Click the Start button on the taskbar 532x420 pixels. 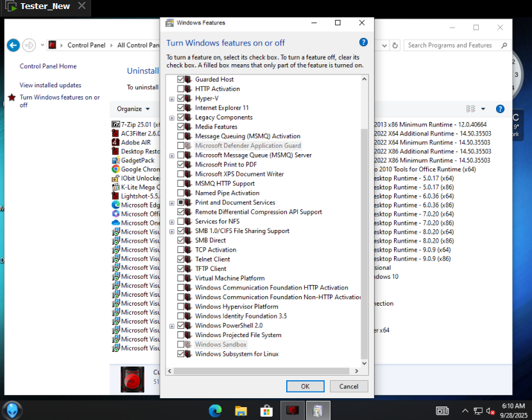click(12, 410)
